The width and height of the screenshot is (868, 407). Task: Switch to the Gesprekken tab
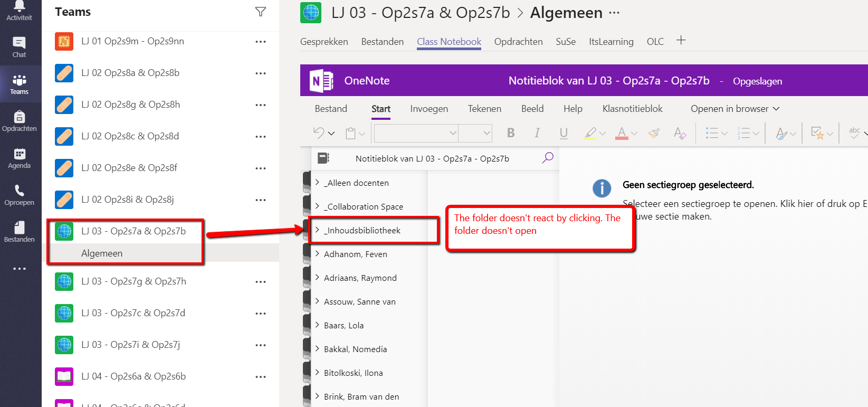[324, 42]
